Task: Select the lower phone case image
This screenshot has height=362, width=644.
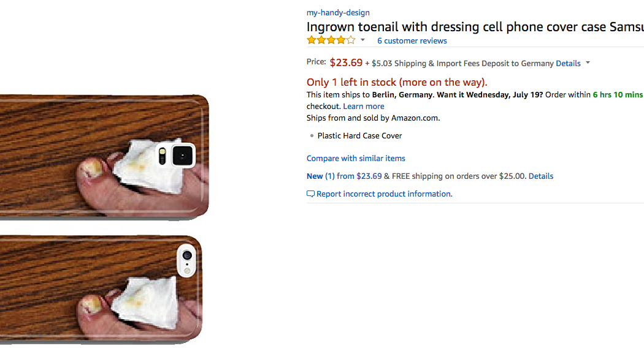Action: (101, 288)
